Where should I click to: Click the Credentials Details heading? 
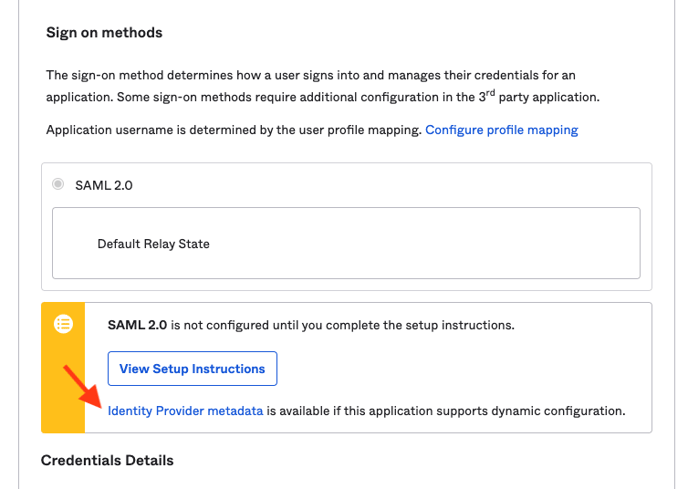click(x=107, y=460)
